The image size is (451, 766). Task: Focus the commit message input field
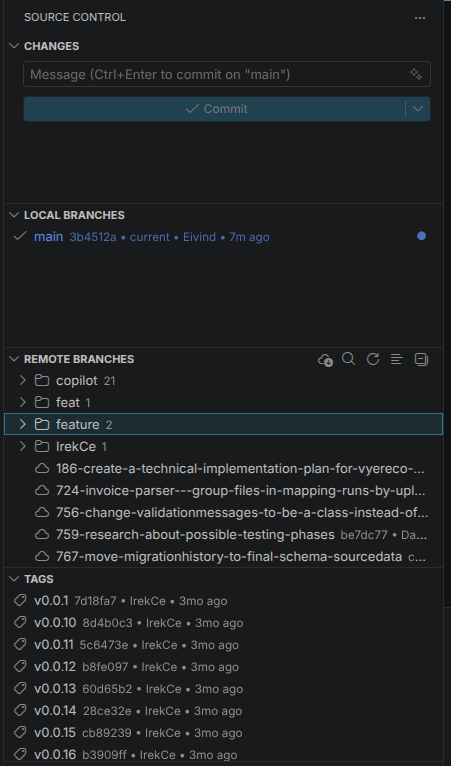coord(227,74)
